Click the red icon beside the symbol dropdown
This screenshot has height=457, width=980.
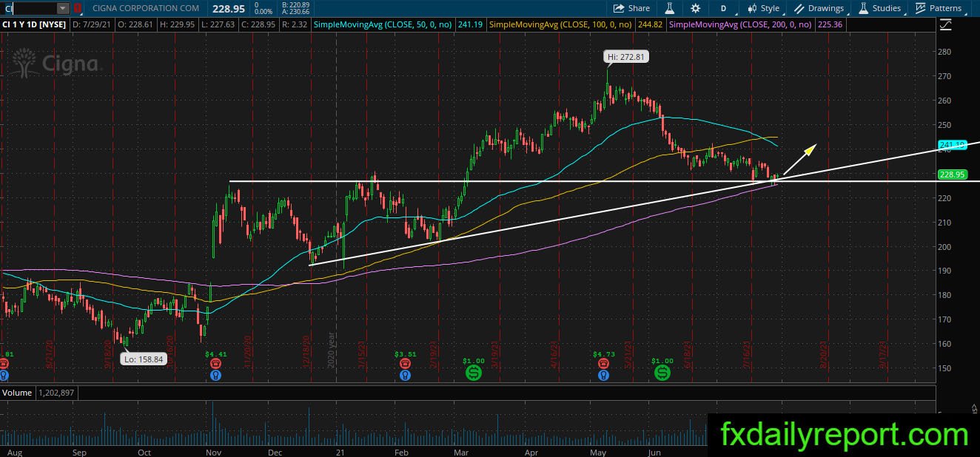point(77,8)
